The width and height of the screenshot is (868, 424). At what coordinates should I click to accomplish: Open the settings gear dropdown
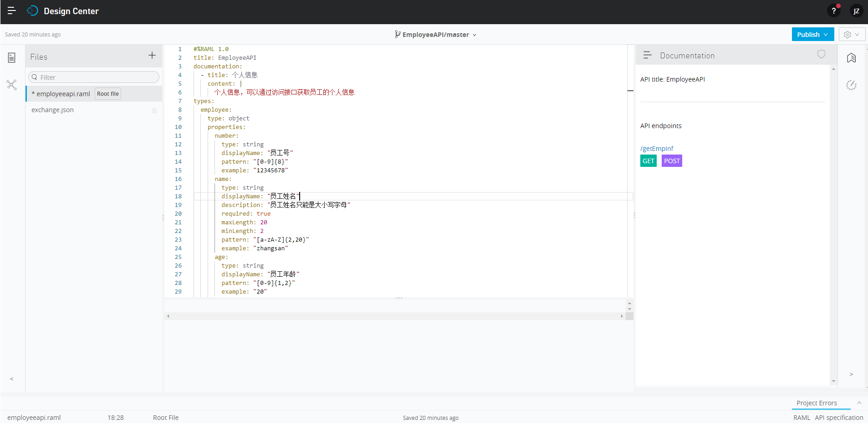coord(851,34)
